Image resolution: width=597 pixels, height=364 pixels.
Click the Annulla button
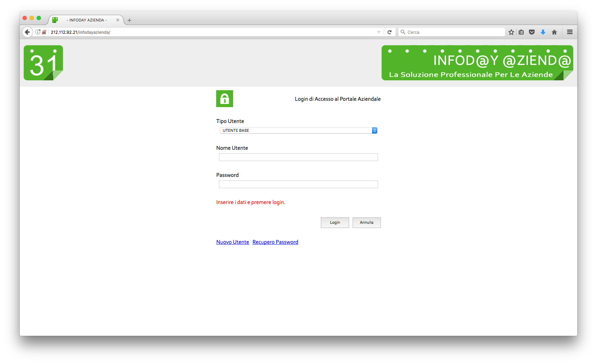point(367,223)
